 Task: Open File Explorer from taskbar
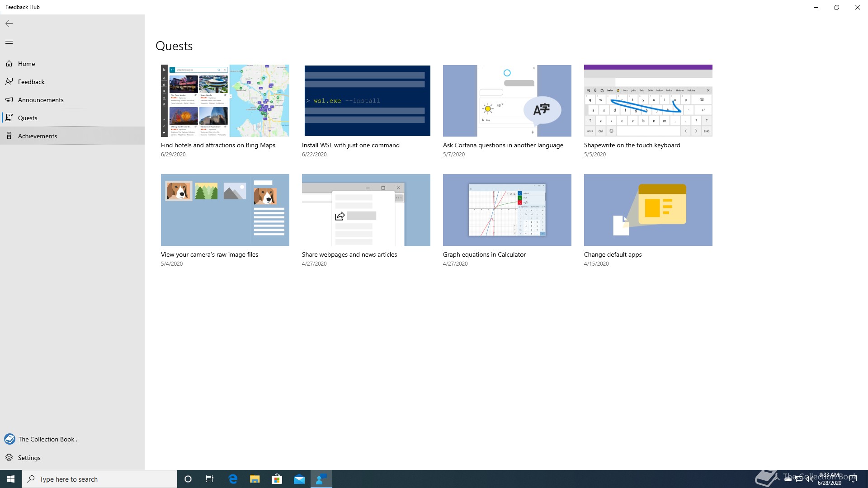pos(255,479)
